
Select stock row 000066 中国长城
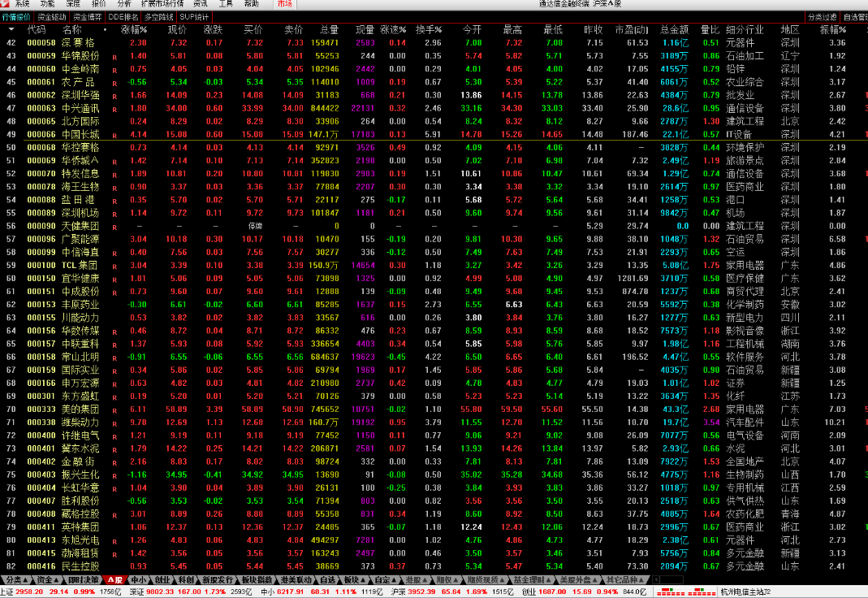point(434,134)
